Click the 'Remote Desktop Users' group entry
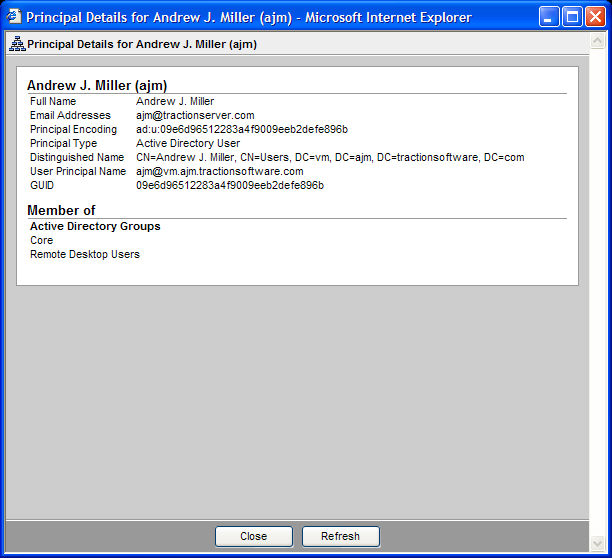Screen dimensions: 612x558 (85, 254)
